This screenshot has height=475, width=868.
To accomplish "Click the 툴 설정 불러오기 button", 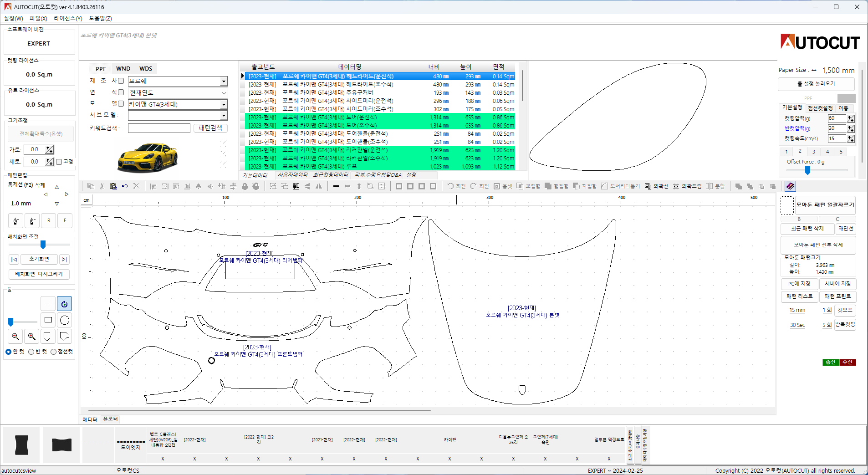I will [x=816, y=84].
